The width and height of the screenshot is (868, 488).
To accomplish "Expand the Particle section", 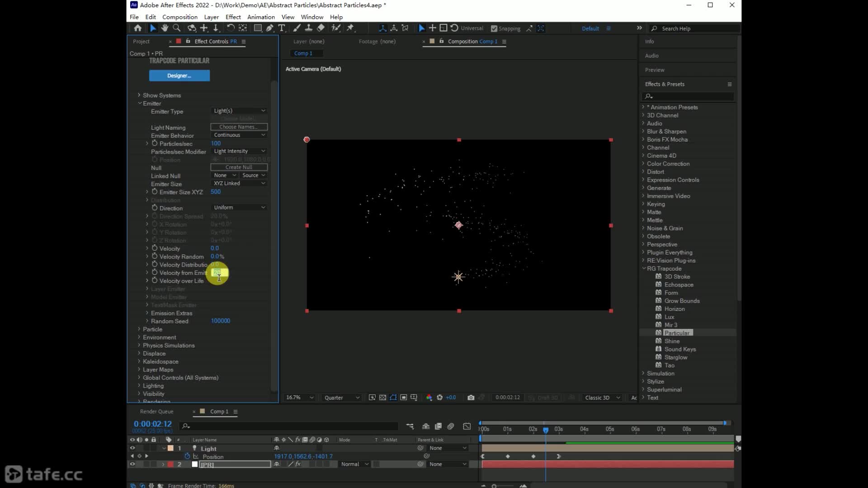I will click(x=139, y=329).
